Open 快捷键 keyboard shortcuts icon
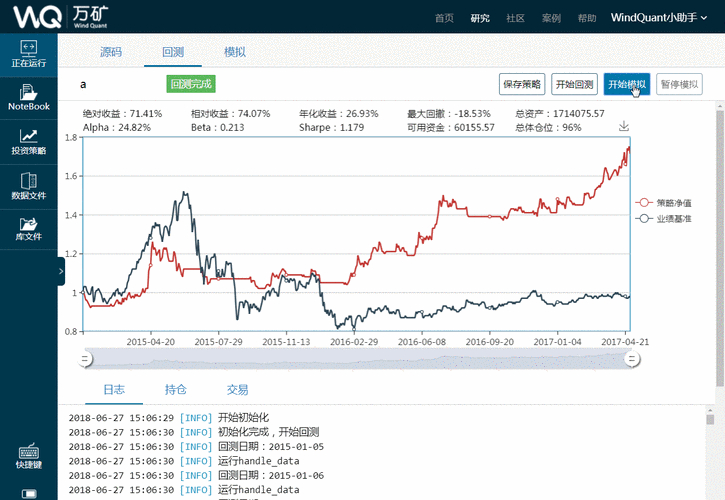 coord(28,454)
